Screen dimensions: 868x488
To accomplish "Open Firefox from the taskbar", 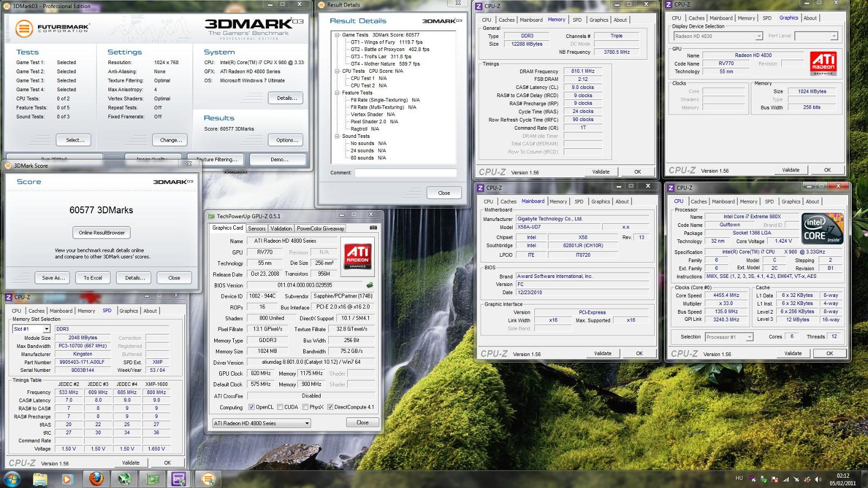I will click(x=96, y=479).
